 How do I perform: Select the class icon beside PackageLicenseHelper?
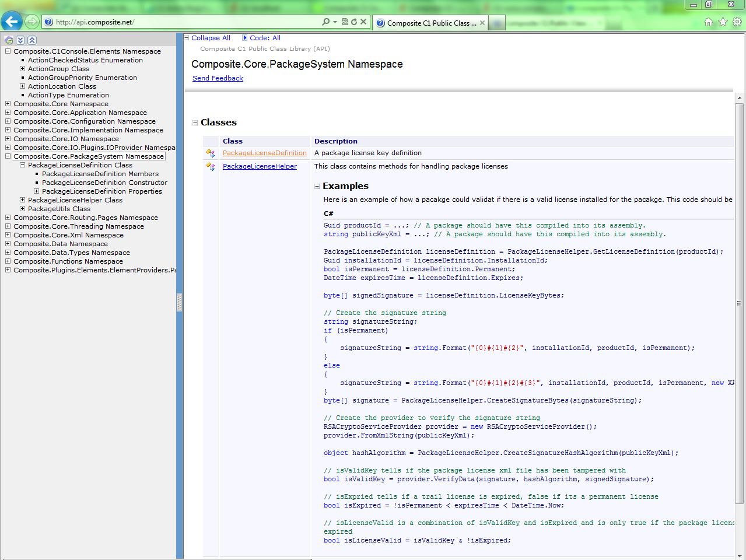[x=209, y=167]
